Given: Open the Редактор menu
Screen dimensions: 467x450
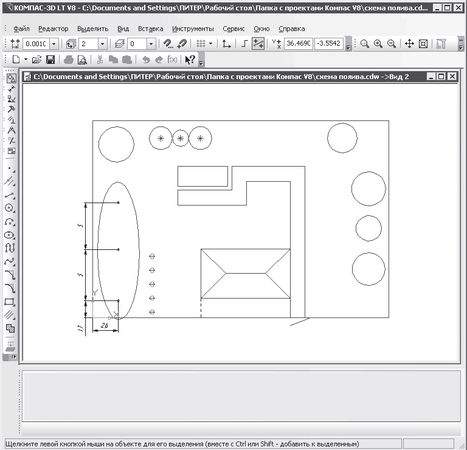Looking at the screenshot, I should (53, 29).
